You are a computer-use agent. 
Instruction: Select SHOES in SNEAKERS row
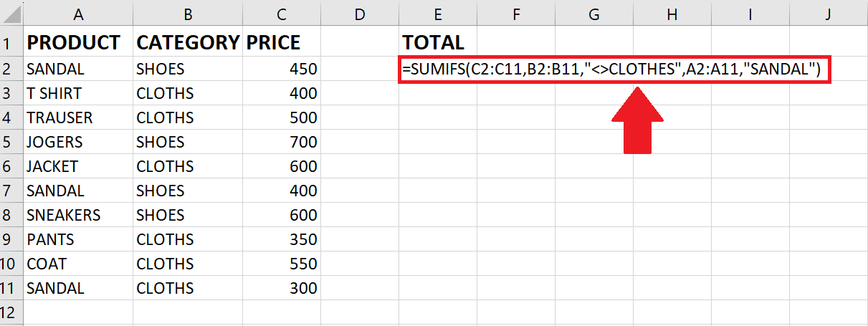188,215
